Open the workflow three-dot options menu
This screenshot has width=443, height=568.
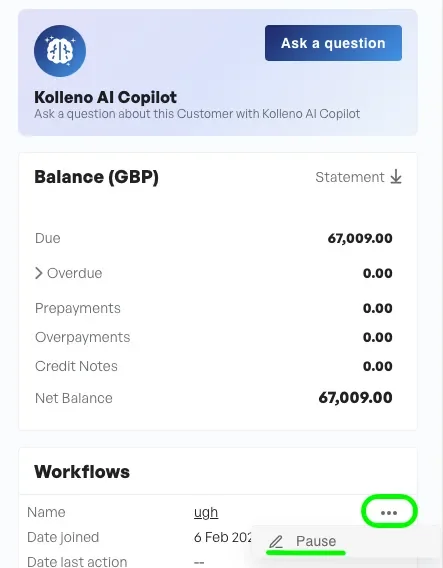pyautogui.click(x=389, y=512)
